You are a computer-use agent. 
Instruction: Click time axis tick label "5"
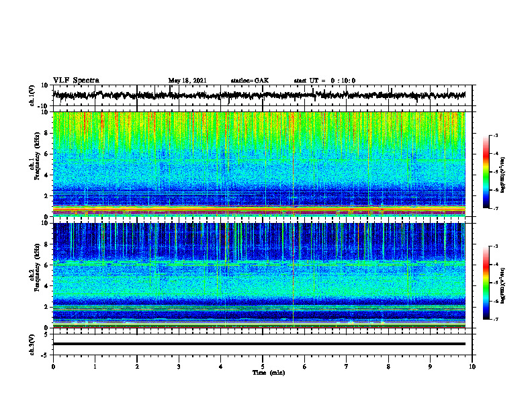(263, 367)
